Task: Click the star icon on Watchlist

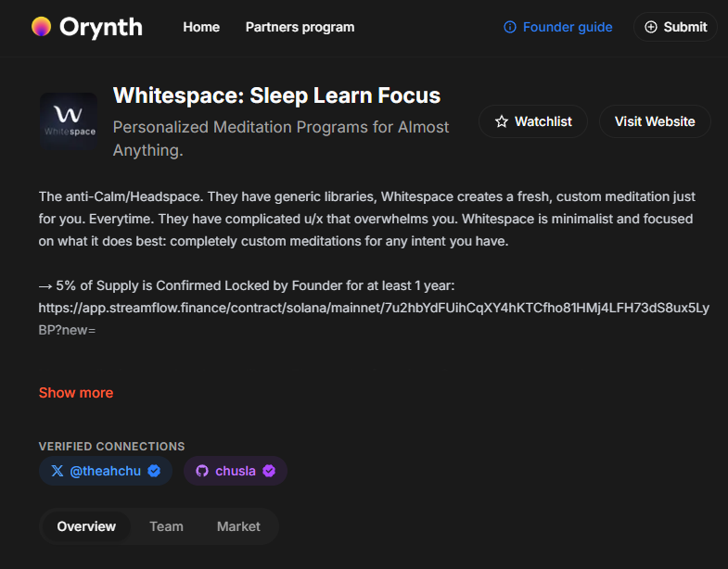Action: pyautogui.click(x=502, y=121)
